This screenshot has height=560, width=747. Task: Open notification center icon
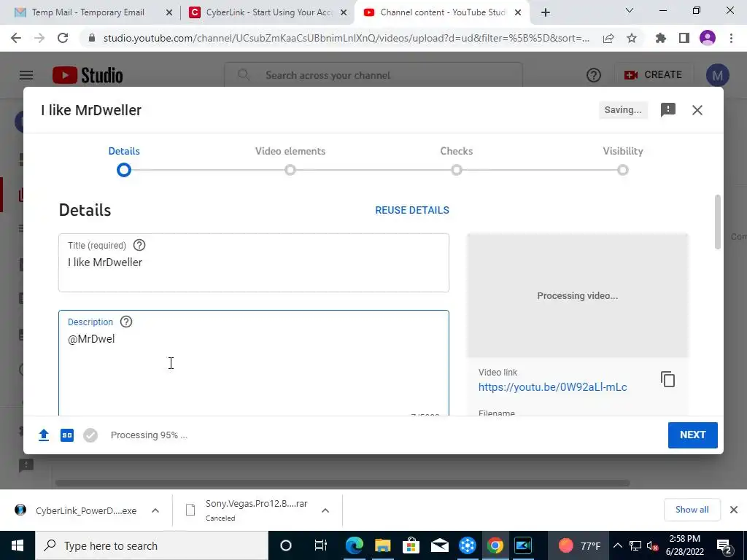coord(724,545)
